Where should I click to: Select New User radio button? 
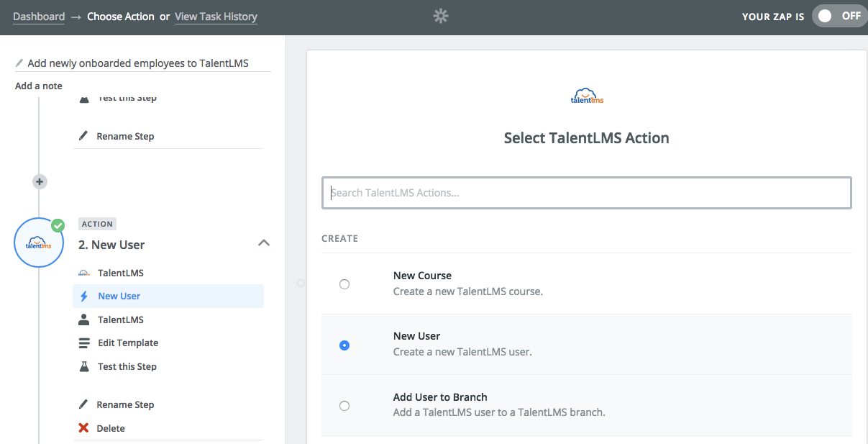click(344, 345)
